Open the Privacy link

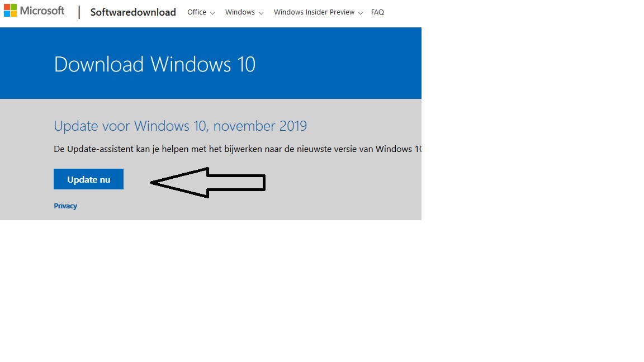tap(65, 206)
